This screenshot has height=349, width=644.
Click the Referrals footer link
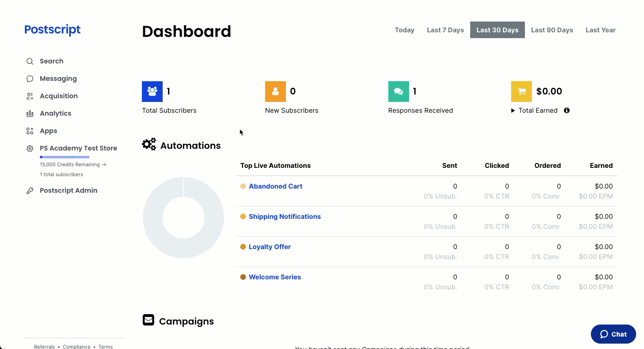44,347
